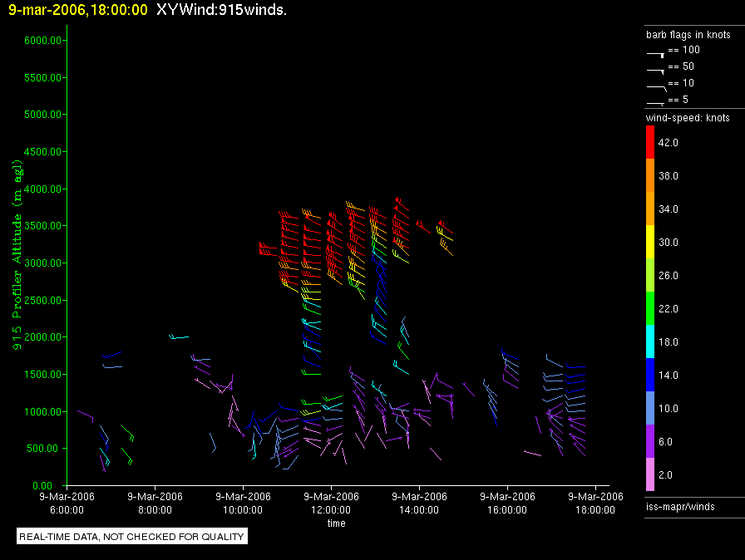The image size is (745, 560).
Task: Select the dark blue 14.0 knots color band
Action: tap(650, 375)
